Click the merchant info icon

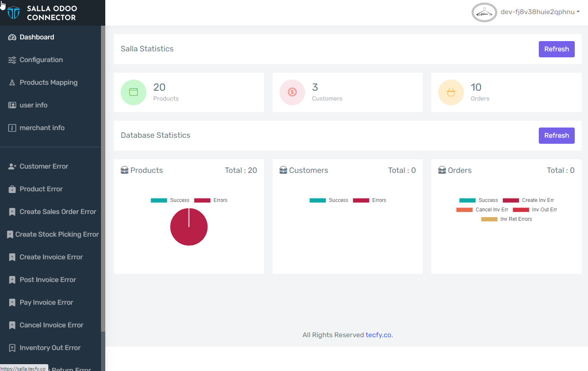[x=12, y=128]
